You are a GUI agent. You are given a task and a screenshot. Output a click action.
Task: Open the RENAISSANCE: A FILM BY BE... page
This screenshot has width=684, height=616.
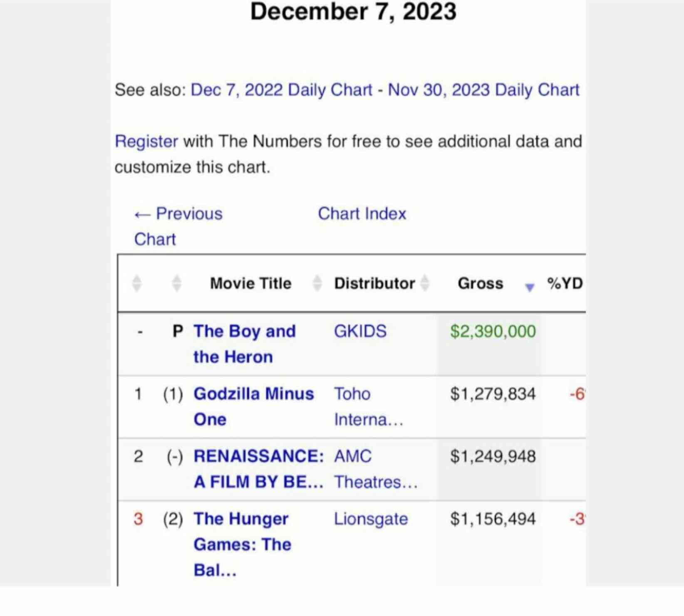point(259,469)
